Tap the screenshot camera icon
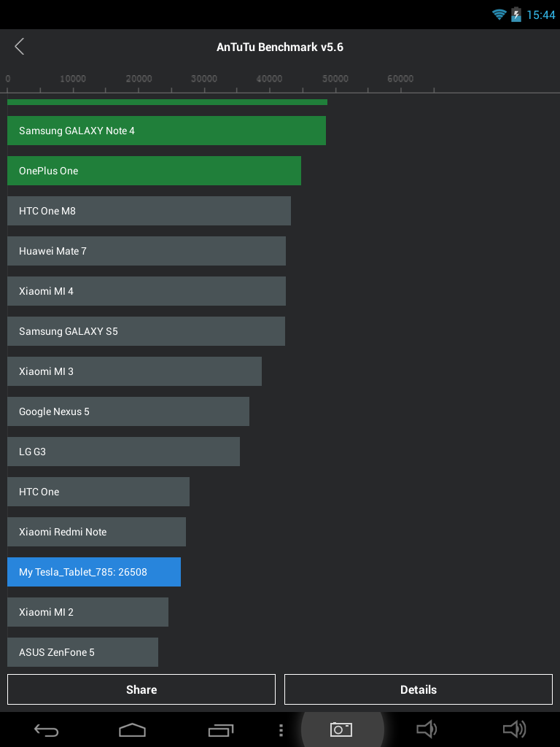This screenshot has width=560, height=747. tap(341, 729)
